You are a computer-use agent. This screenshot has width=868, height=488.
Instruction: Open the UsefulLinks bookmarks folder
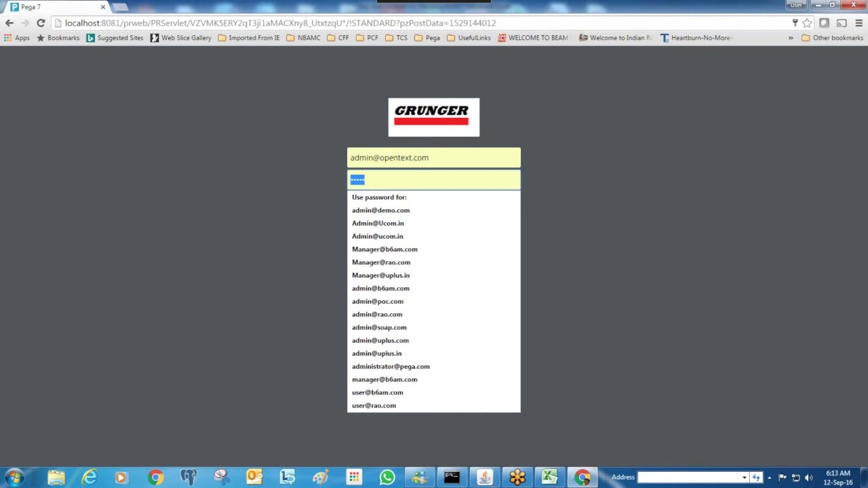[x=469, y=38]
